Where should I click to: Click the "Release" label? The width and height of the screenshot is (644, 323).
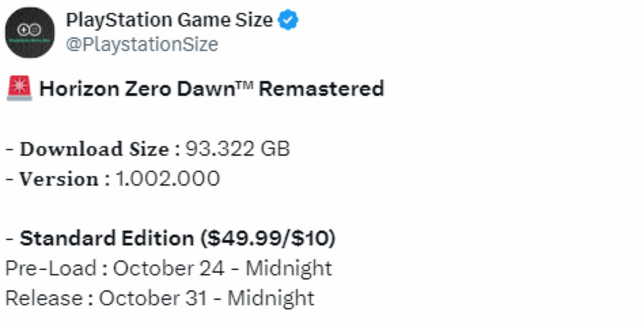coord(45,298)
